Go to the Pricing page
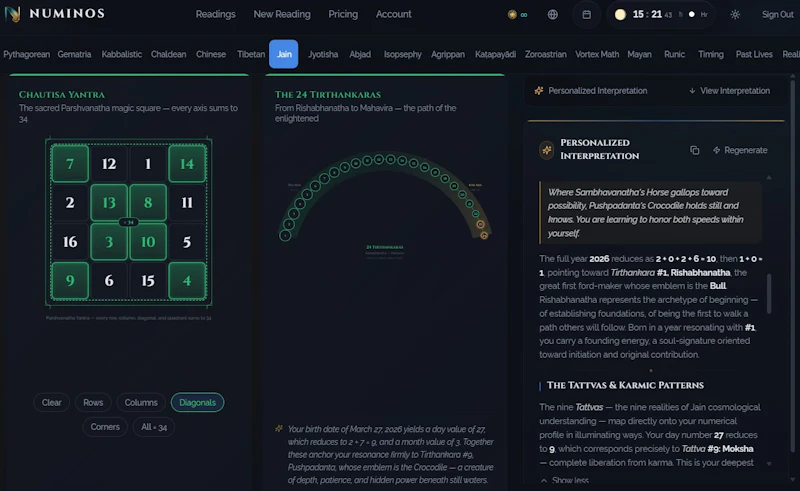800x491 pixels. coord(343,14)
